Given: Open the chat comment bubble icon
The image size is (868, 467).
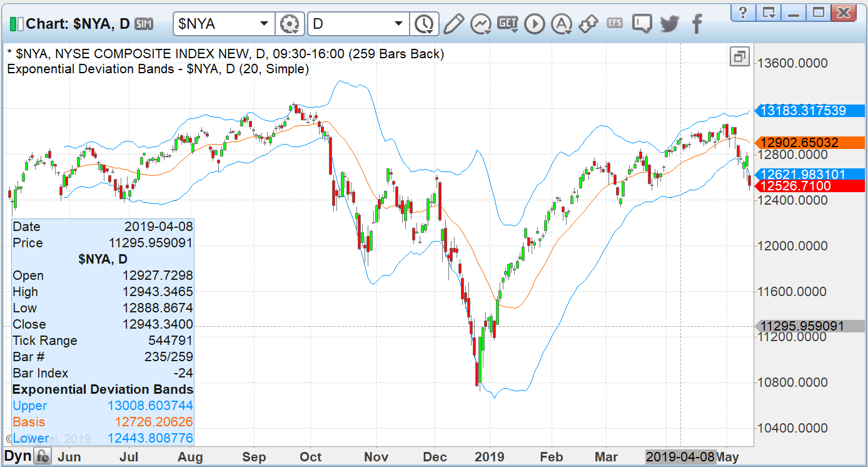Looking at the screenshot, I should click(642, 24).
